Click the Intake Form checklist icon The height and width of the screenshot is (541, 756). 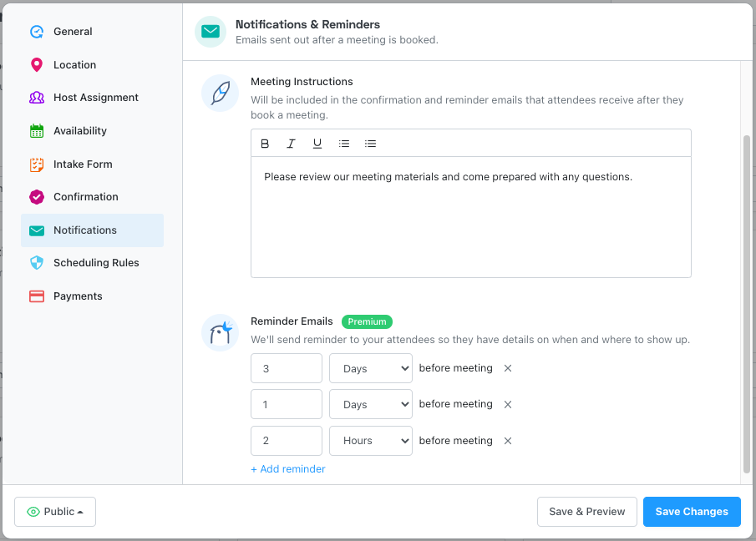click(x=37, y=164)
